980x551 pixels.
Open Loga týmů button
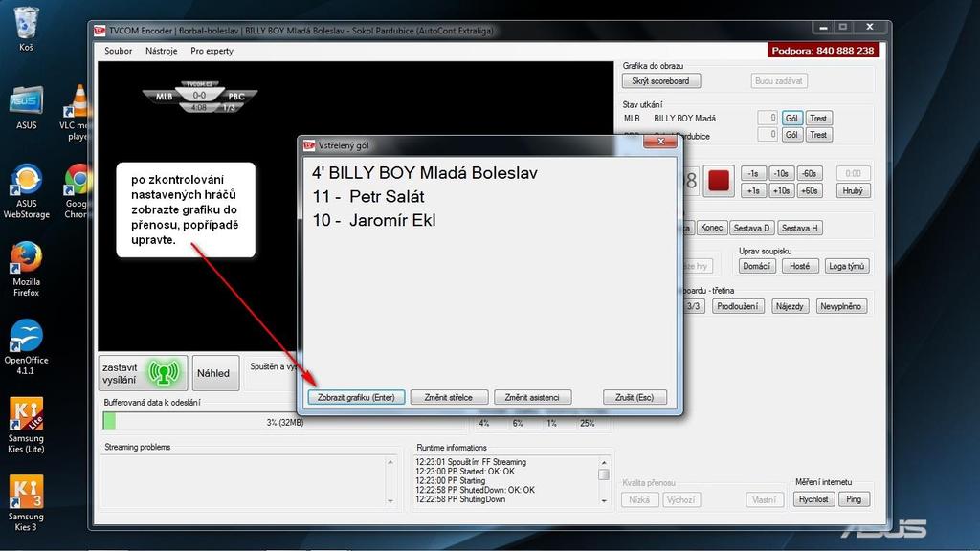point(847,266)
